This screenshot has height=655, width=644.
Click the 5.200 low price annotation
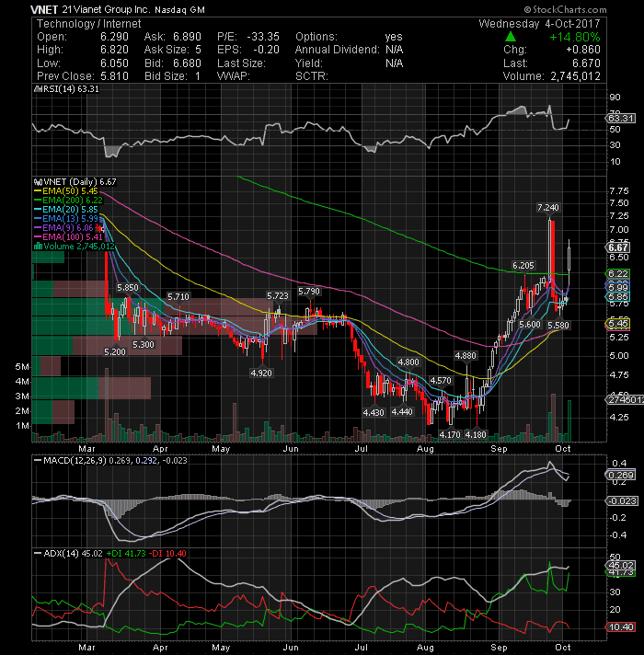[115, 351]
